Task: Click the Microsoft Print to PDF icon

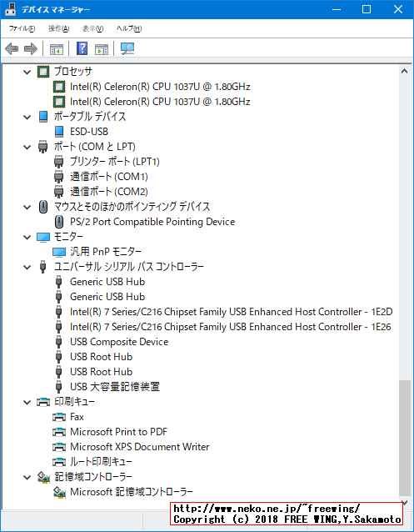Action: [x=59, y=432]
